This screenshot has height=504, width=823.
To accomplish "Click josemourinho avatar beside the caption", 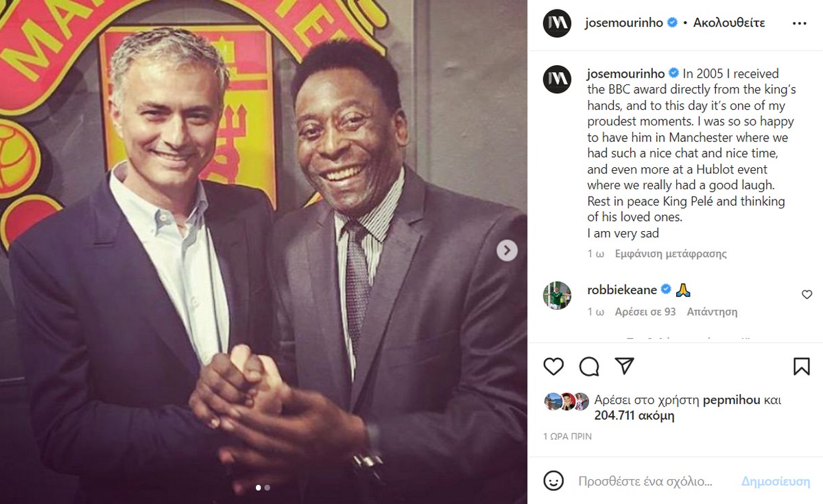I will [x=557, y=80].
